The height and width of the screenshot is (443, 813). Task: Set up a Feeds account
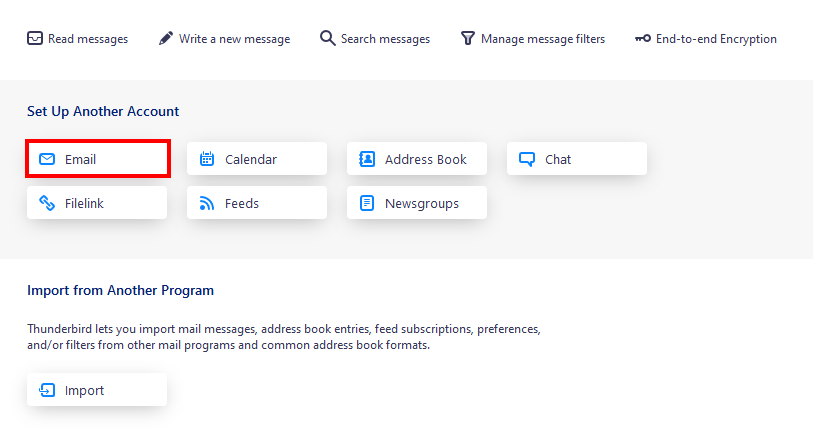pyautogui.click(x=257, y=203)
